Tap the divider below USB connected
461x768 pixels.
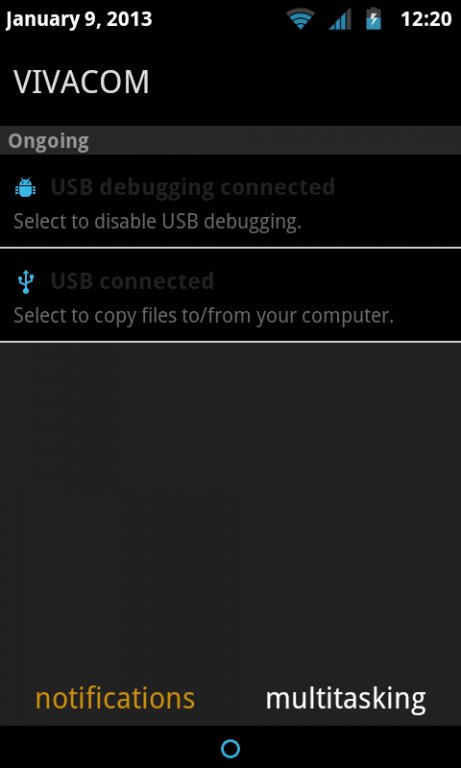click(x=230, y=341)
